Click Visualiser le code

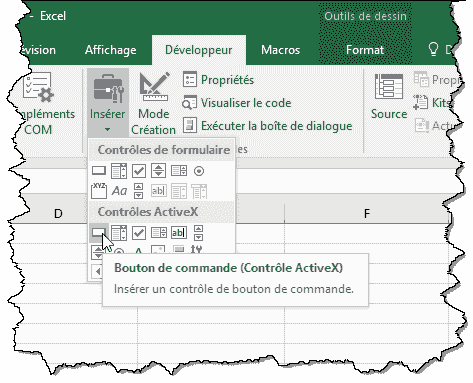(237, 103)
